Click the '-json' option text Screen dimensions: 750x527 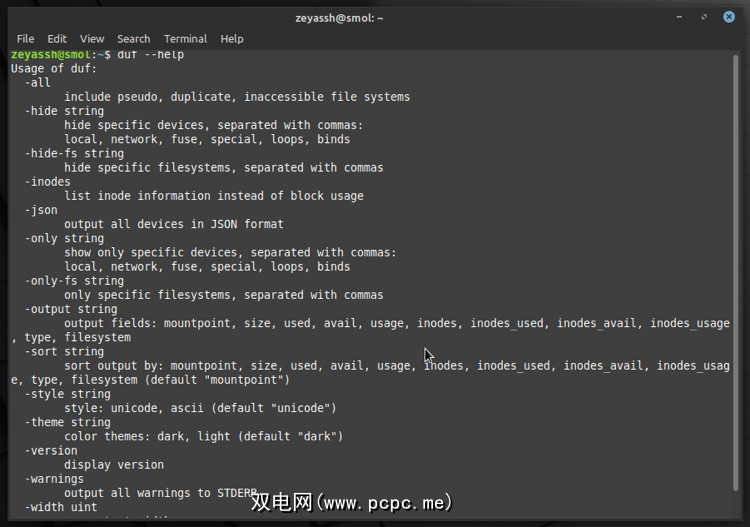click(x=41, y=210)
